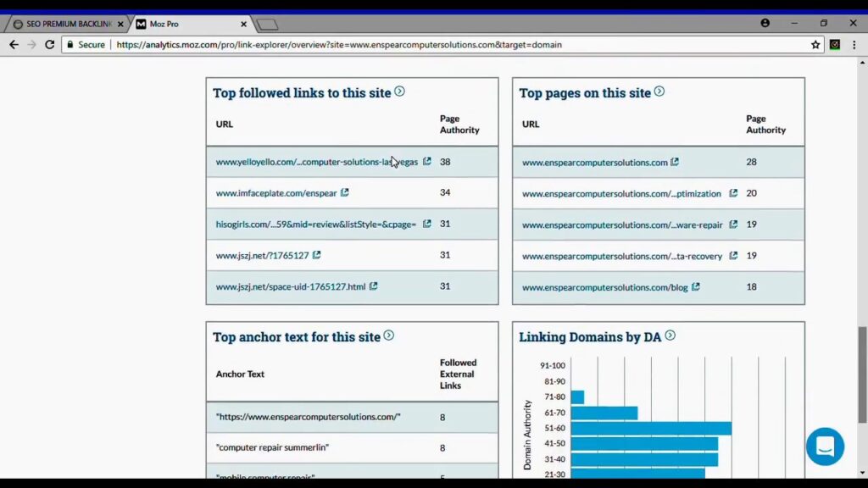The height and width of the screenshot is (488, 868).
Task: Open Chrome profile account icon
Action: (765, 23)
